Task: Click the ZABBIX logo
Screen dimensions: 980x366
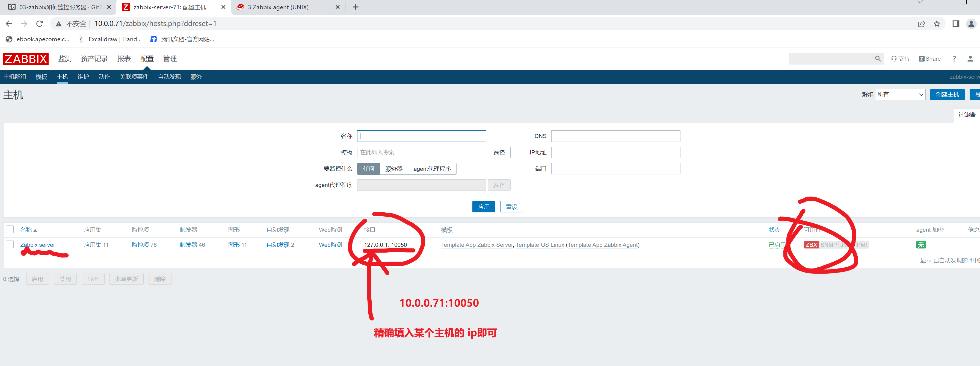Action: click(x=26, y=59)
